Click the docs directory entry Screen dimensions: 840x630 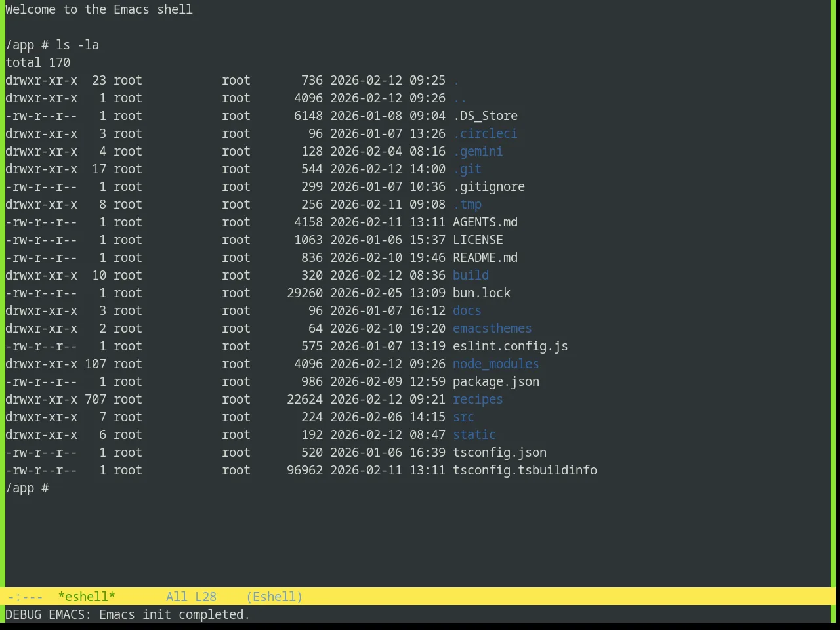click(x=467, y=311)
